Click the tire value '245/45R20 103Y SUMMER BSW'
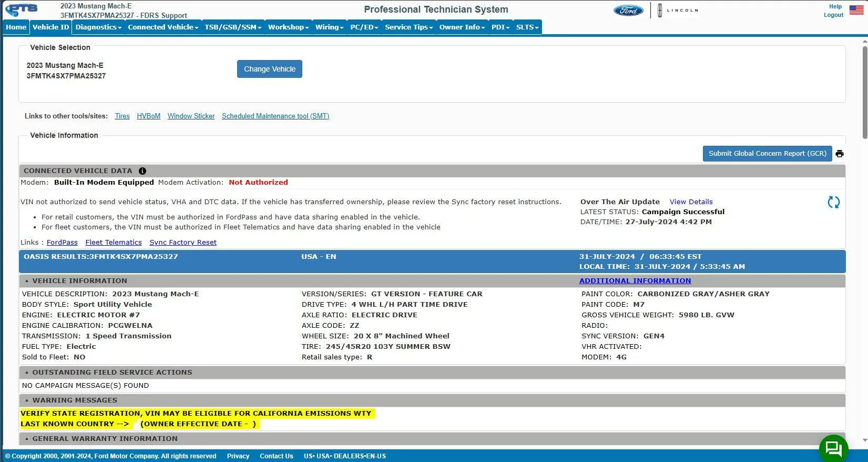Screen dimensions: 868x462 (x=388, y=347)
